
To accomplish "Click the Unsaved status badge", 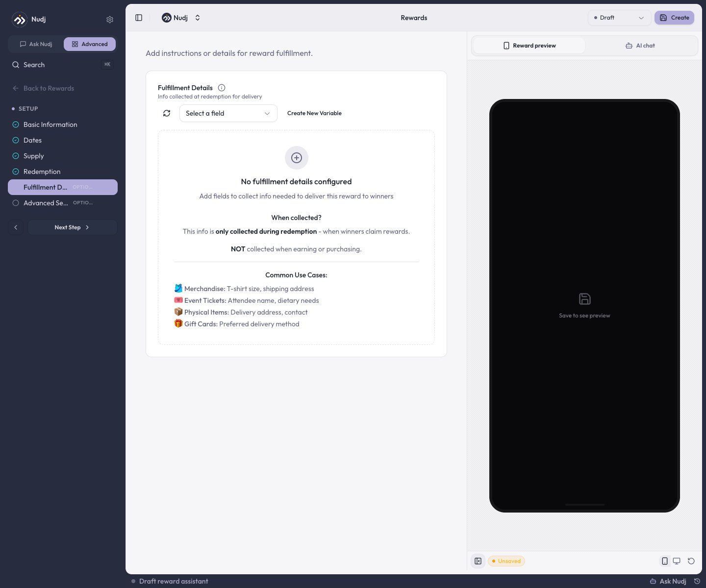I will (x=506, y=561).
